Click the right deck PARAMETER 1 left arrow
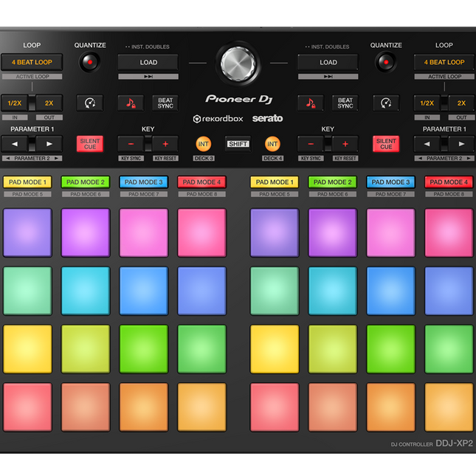 pos(427,144)
